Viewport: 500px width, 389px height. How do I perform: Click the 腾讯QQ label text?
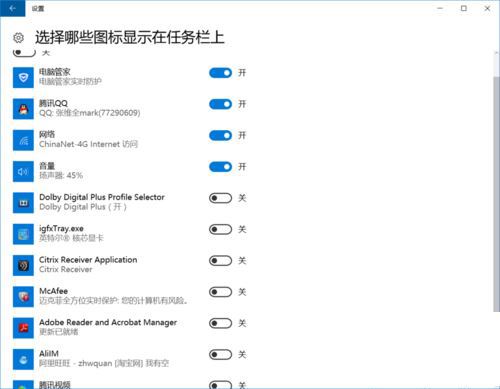point(53,103)
